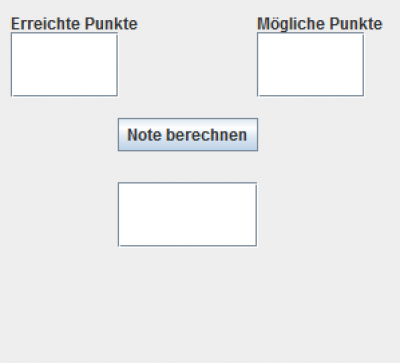Click the empty gray area below result field
The image size is (400, 363).
[187, 300]
